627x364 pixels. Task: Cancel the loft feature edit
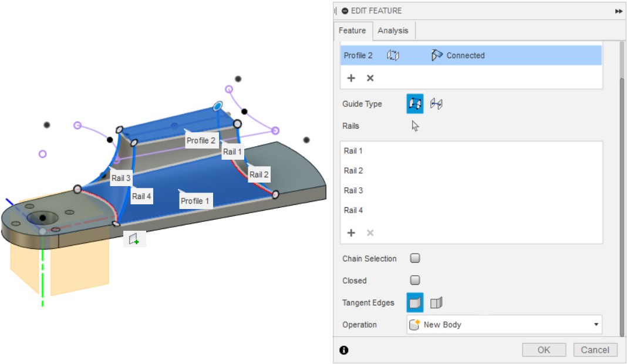(x=595, y=350)
